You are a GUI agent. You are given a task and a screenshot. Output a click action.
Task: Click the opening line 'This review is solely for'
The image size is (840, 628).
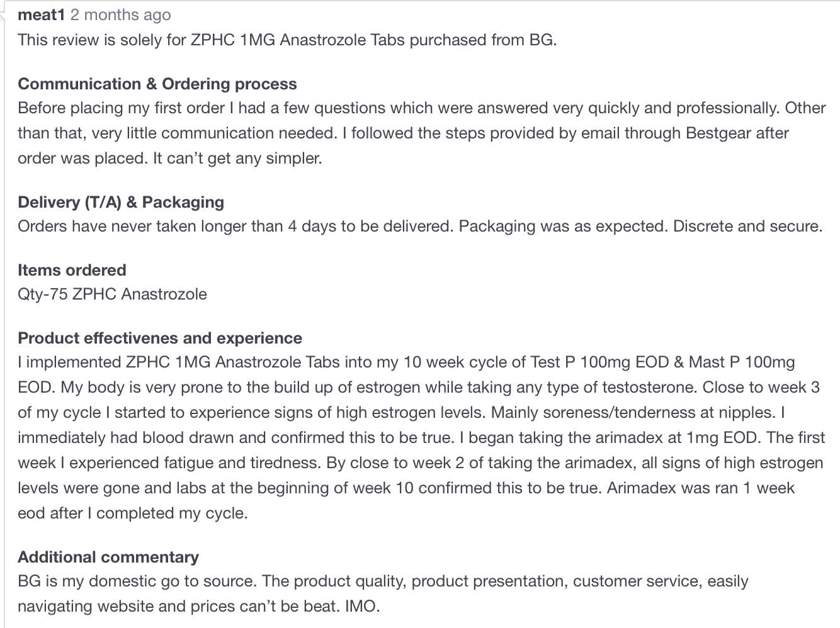101,40
